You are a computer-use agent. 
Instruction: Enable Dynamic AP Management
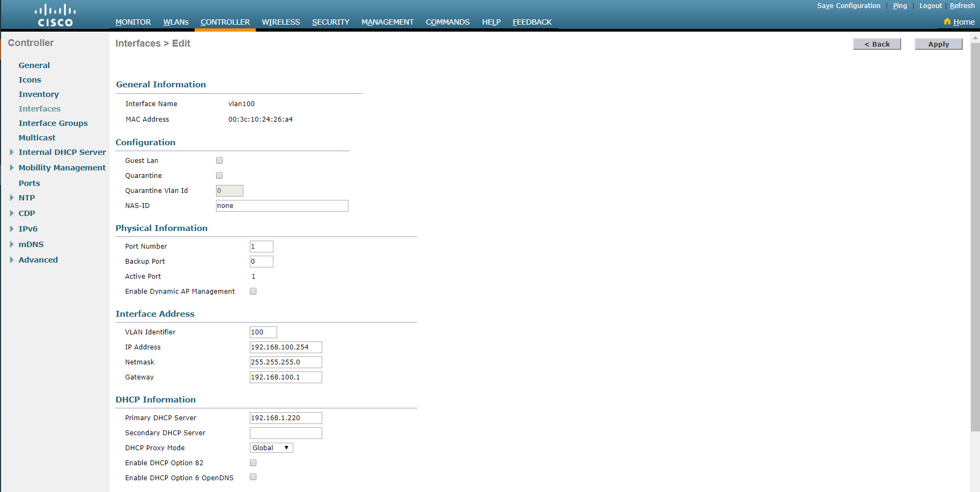tap(253, 291)
